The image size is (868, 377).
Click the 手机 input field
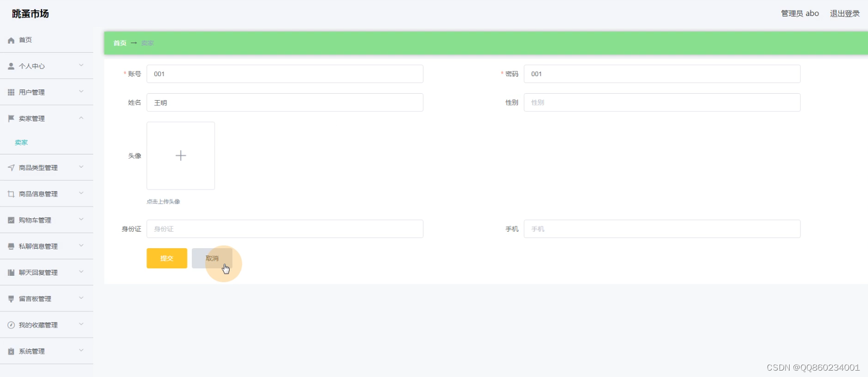[x=662, y=229]
